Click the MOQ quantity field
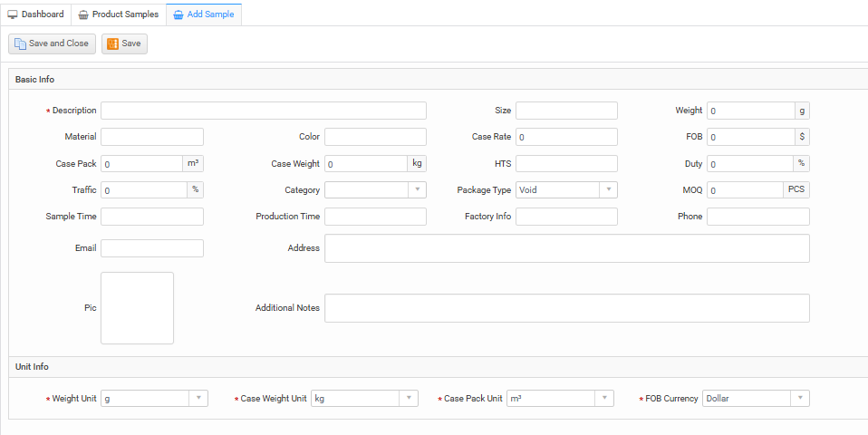 click(x=744, y=190)
